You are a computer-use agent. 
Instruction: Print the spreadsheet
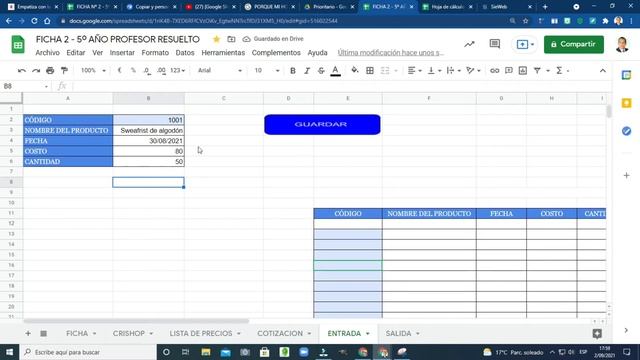point(50,71)
